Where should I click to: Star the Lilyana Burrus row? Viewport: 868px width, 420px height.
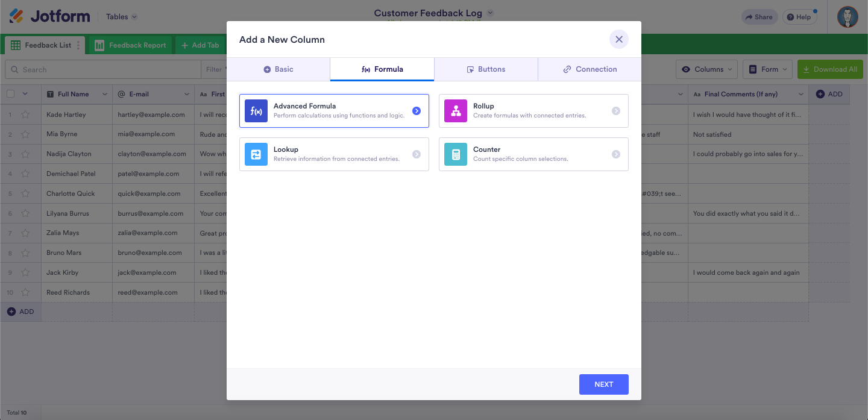pos(25,213)
